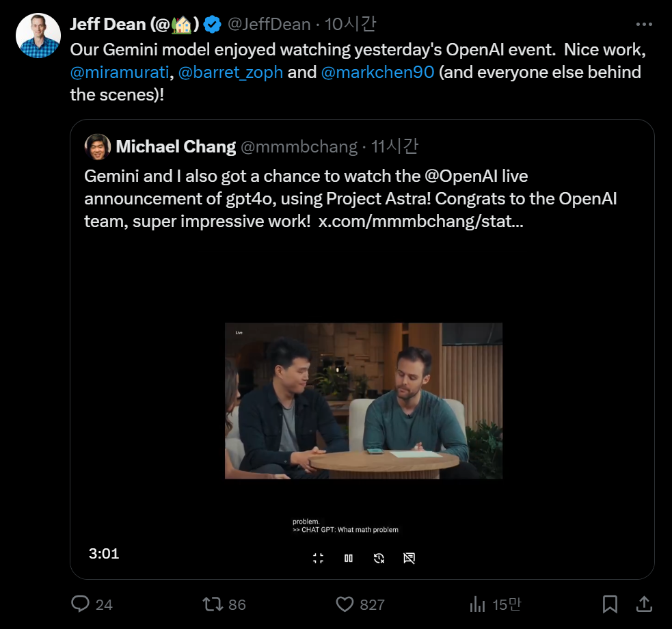The height and width of the screenshot is (629, 672).
Task: Open the reply icon with 24 comments
Action: [81, 604]
